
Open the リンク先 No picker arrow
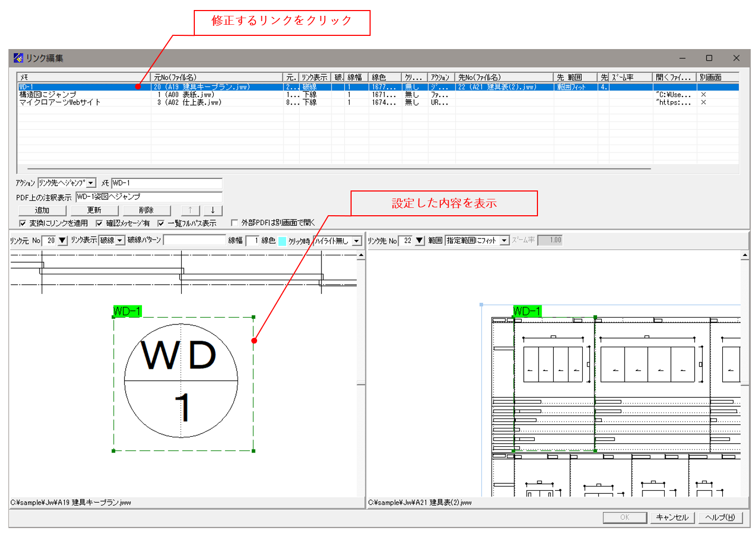(419, 241)
